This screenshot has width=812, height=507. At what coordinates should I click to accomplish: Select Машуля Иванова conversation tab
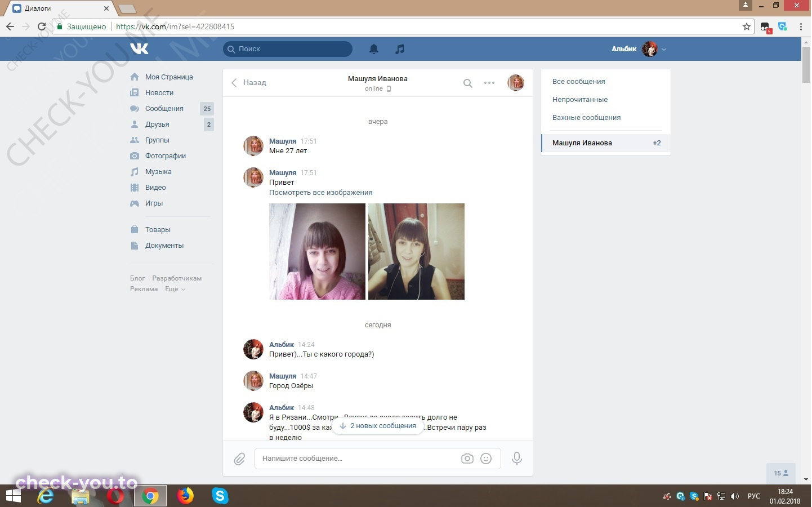coord(605,143)
